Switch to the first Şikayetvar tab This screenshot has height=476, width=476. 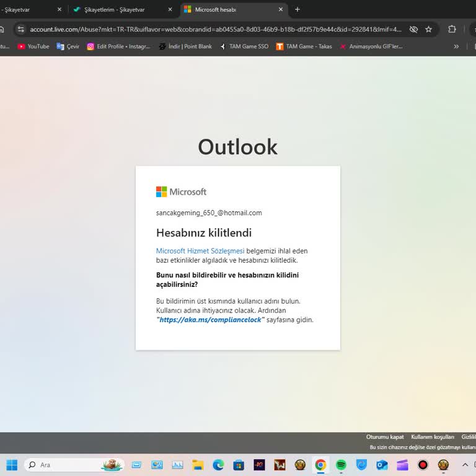click(x=30, y=10)
